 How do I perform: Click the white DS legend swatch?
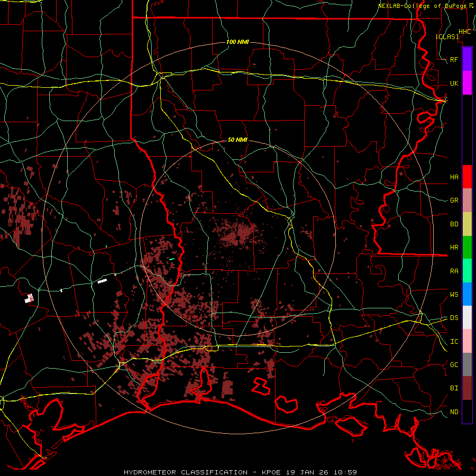pyautogui.click(x=467, y=317)
